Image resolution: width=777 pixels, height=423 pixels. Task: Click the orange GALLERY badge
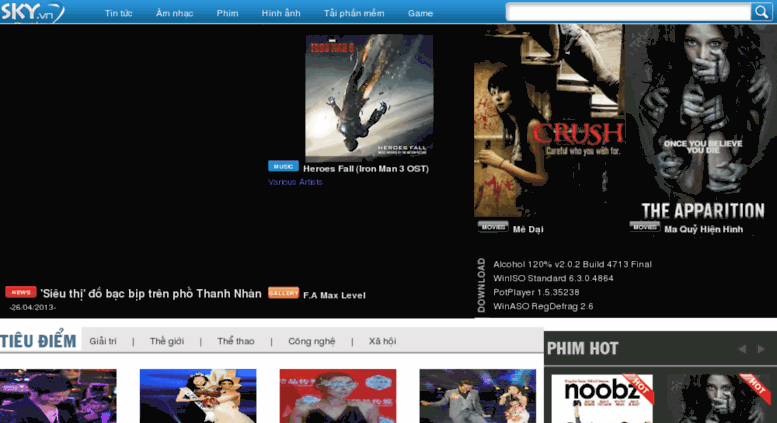(x=283, y=293)
